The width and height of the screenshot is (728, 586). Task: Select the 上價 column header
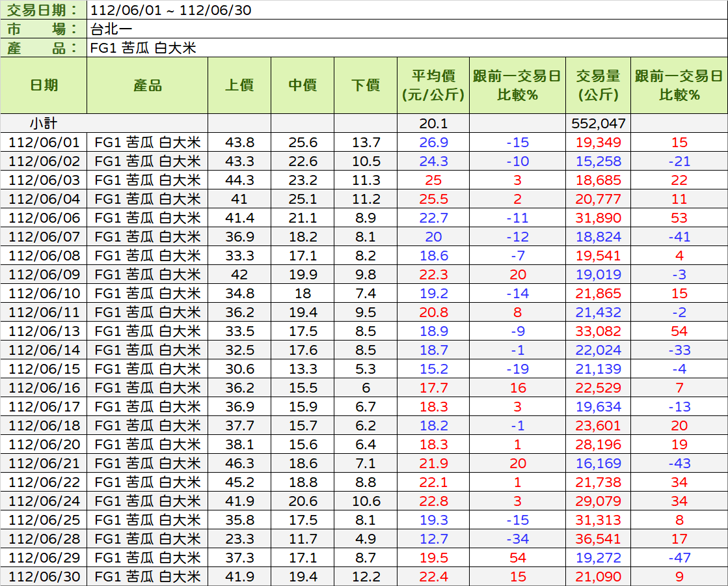coord(239,85)
